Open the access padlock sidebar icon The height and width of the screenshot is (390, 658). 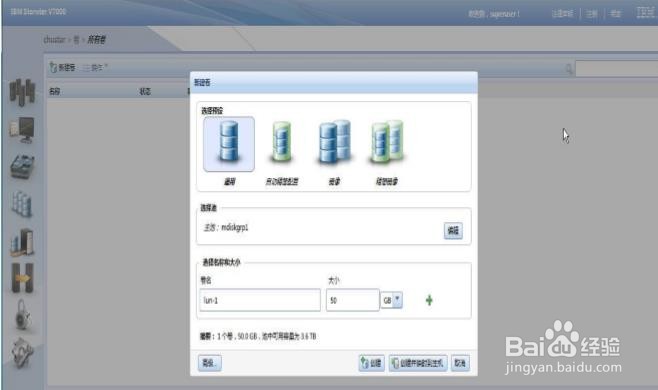click(x=22, y=315)
